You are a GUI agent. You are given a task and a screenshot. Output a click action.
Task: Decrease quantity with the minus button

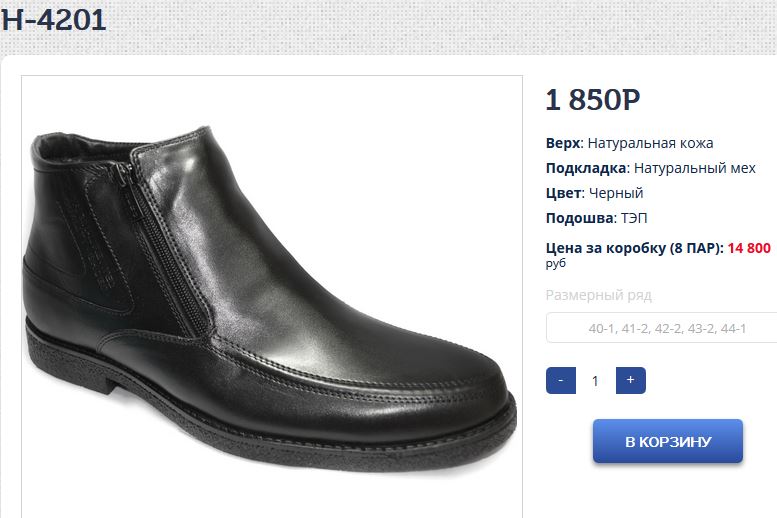[561, 381]
